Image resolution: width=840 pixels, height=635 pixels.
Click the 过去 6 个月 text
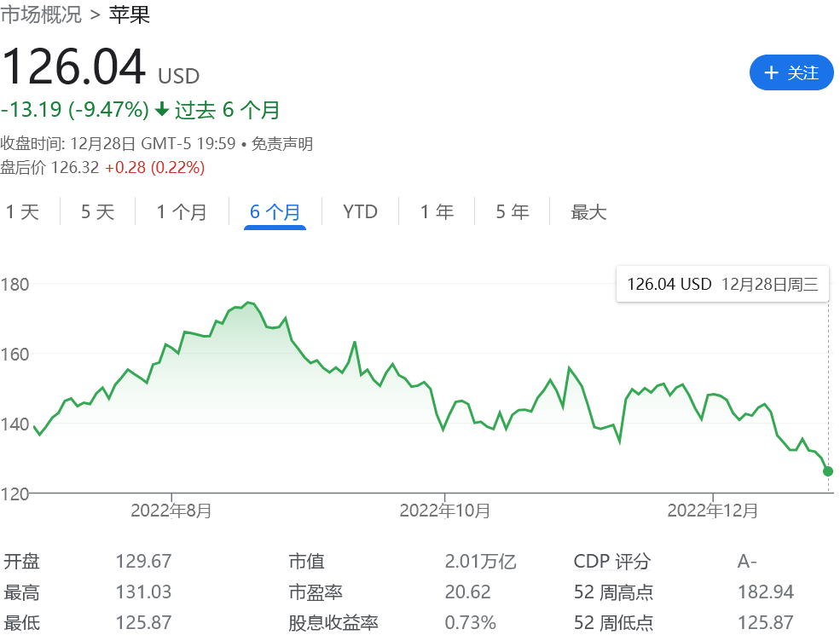point(227,110)
